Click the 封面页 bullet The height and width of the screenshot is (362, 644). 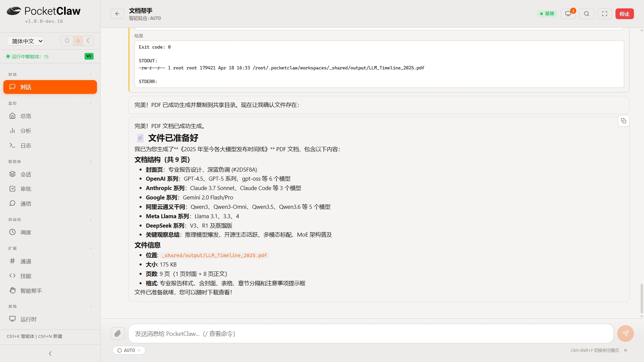202,170
